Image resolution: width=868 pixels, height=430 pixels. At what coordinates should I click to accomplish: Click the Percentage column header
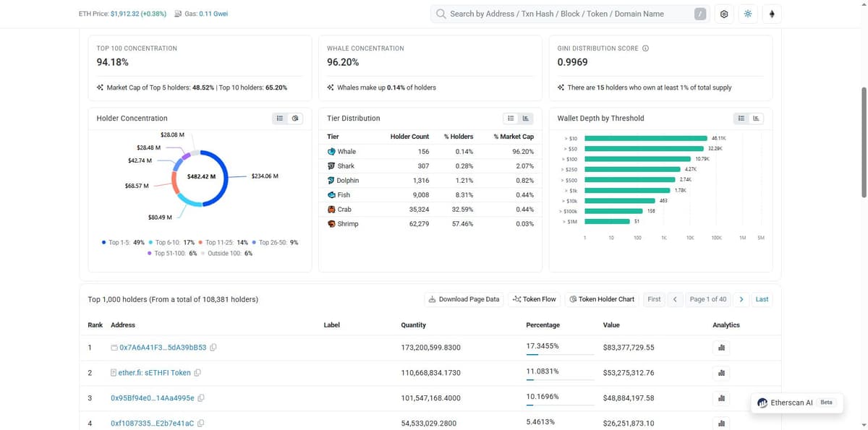tap(542, 325)
